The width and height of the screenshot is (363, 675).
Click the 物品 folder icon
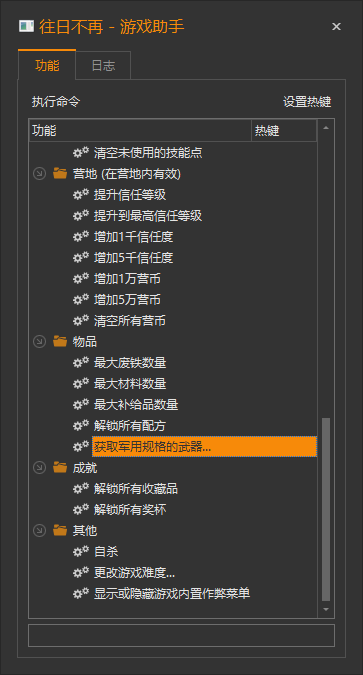[x=60, y=342]
